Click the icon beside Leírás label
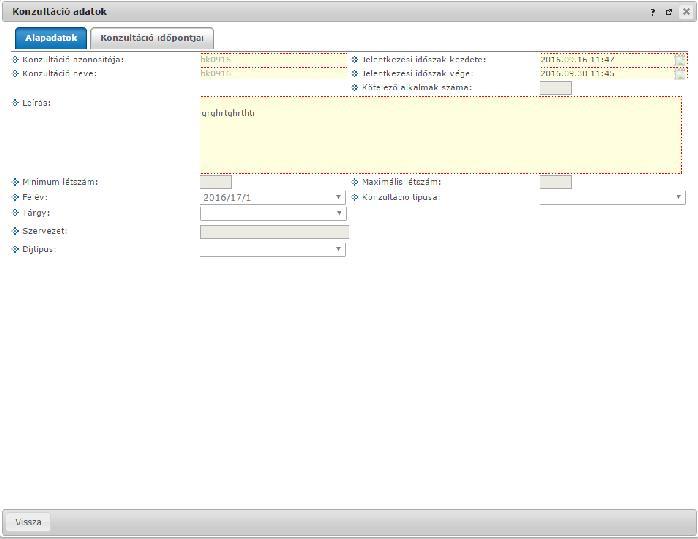 coord(16,103)
